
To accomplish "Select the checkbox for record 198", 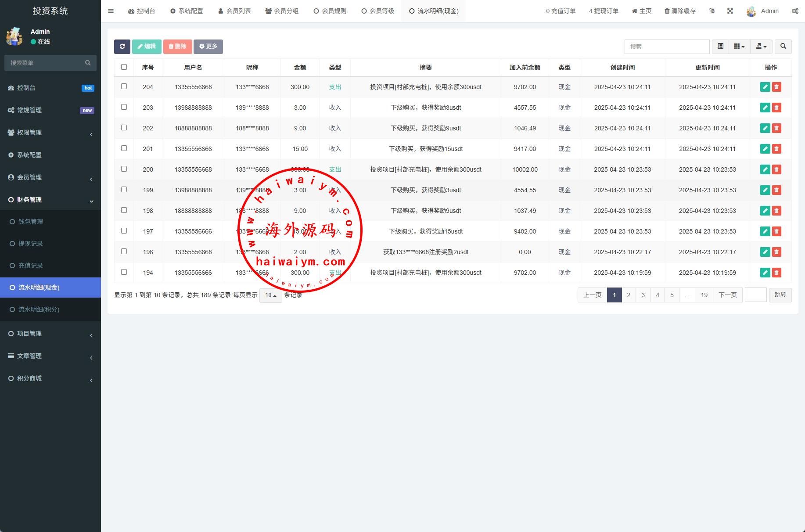I will pos(124,210).
